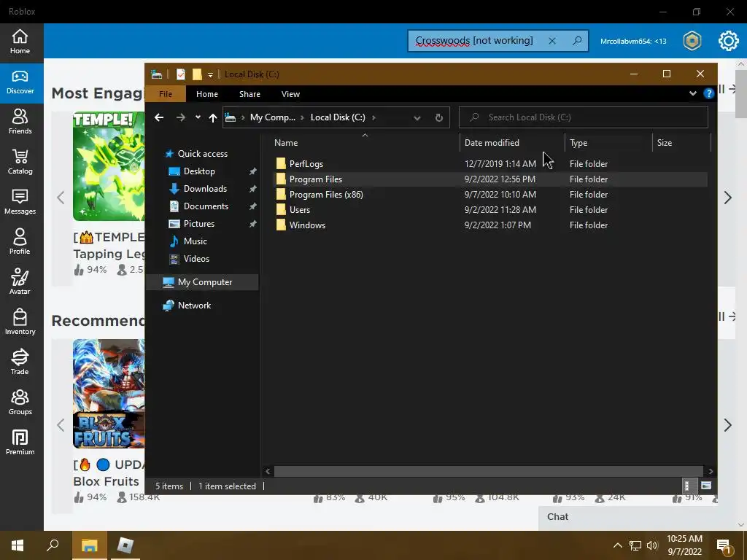
Task: Open Catalog in Roblox sidebar
Action: point(20,162)
